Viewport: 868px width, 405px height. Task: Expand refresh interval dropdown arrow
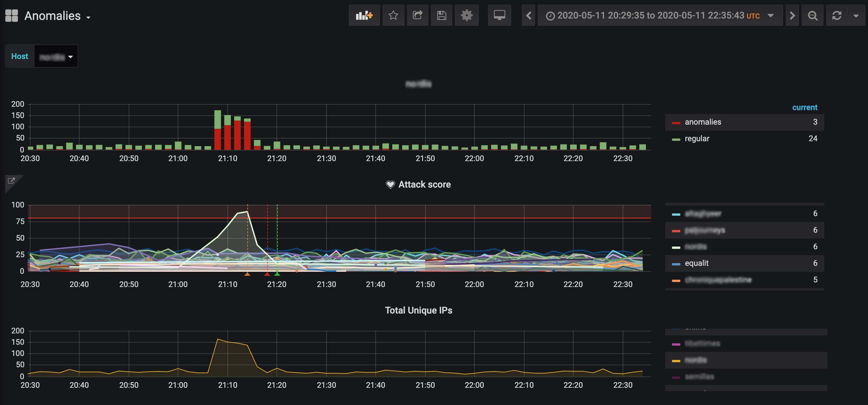tap(856, 16)
